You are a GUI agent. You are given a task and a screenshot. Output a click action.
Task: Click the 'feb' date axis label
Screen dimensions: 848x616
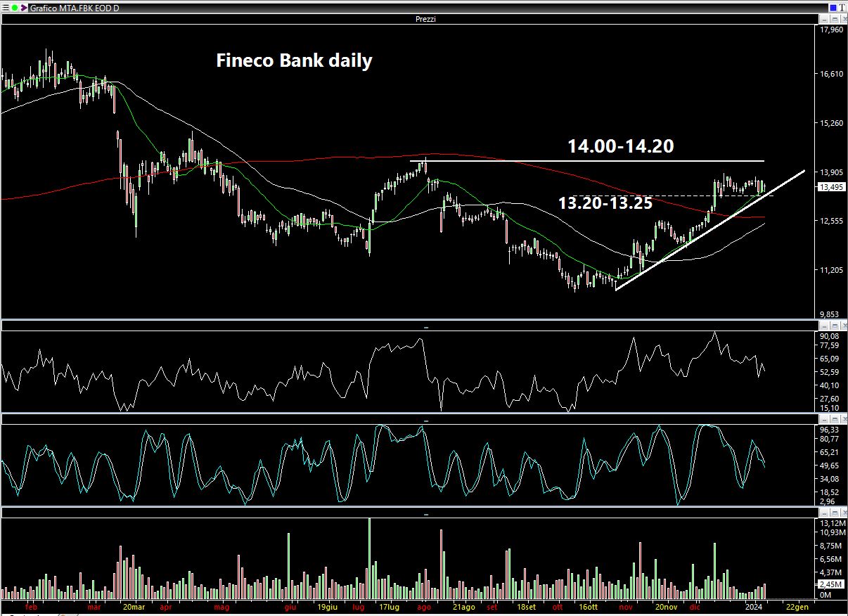(30, 606)
